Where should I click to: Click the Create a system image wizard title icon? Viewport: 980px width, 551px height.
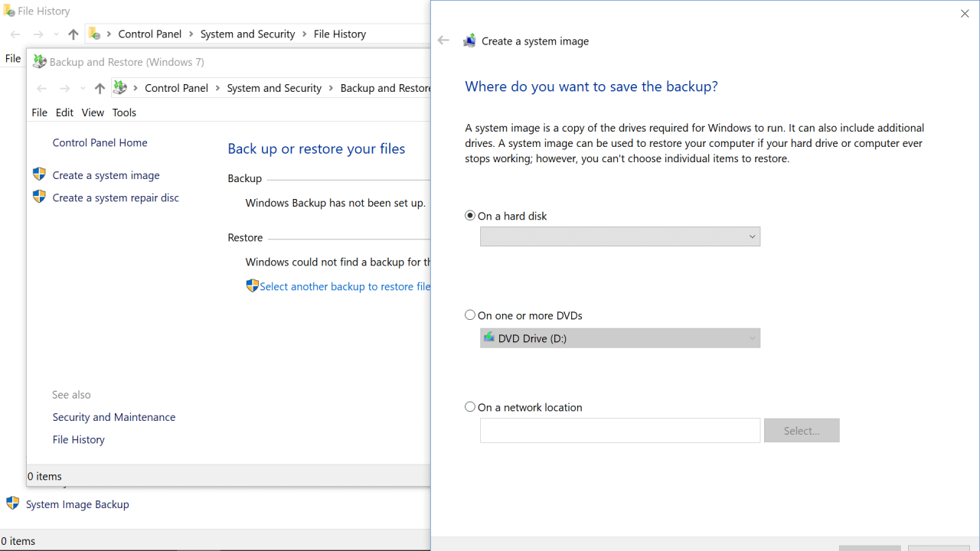click(x=469, y=41)
